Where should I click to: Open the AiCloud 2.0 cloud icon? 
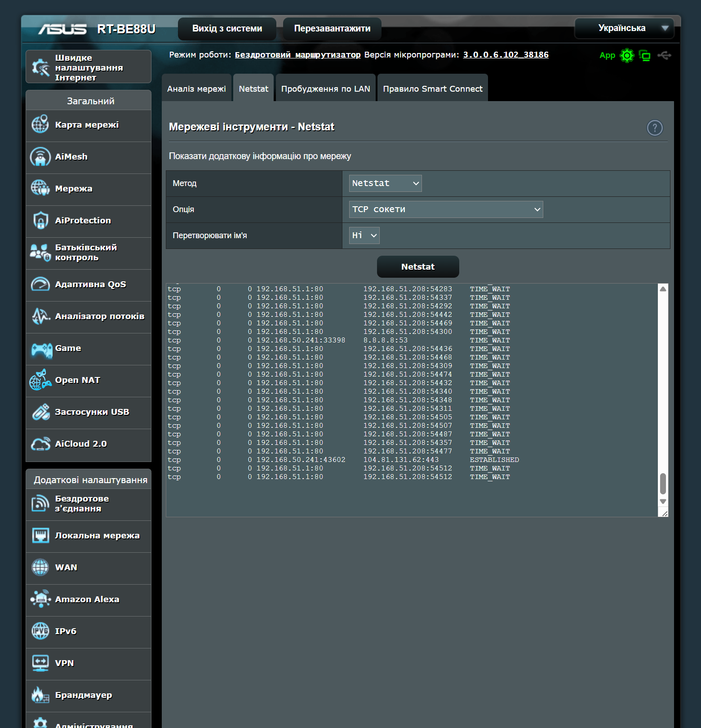(x=40, y=444)
